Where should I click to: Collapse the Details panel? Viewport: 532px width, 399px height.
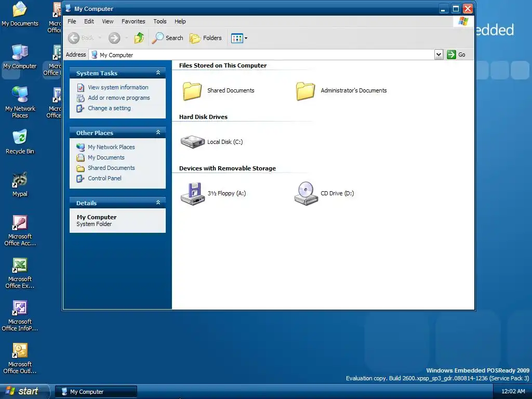point(158,203)
